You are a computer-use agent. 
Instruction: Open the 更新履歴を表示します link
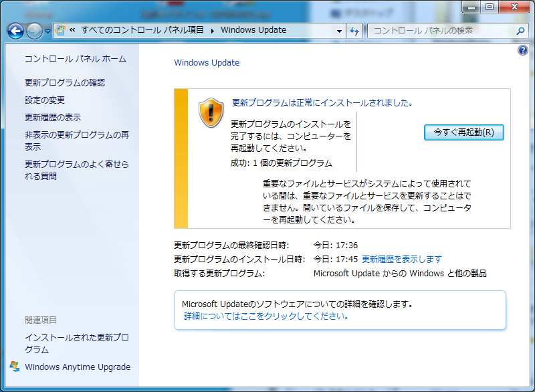(x=402, y=260)
